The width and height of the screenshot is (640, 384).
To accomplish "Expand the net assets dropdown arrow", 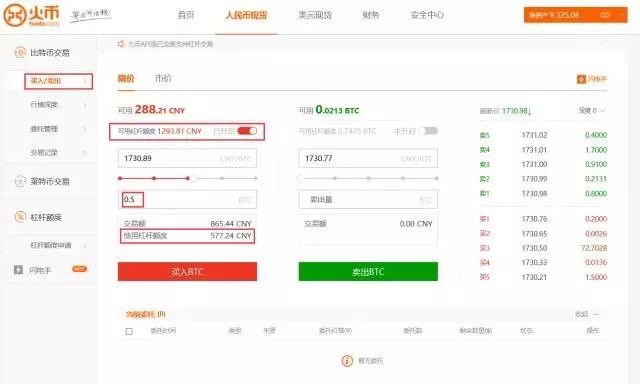I will pos(622,15).
